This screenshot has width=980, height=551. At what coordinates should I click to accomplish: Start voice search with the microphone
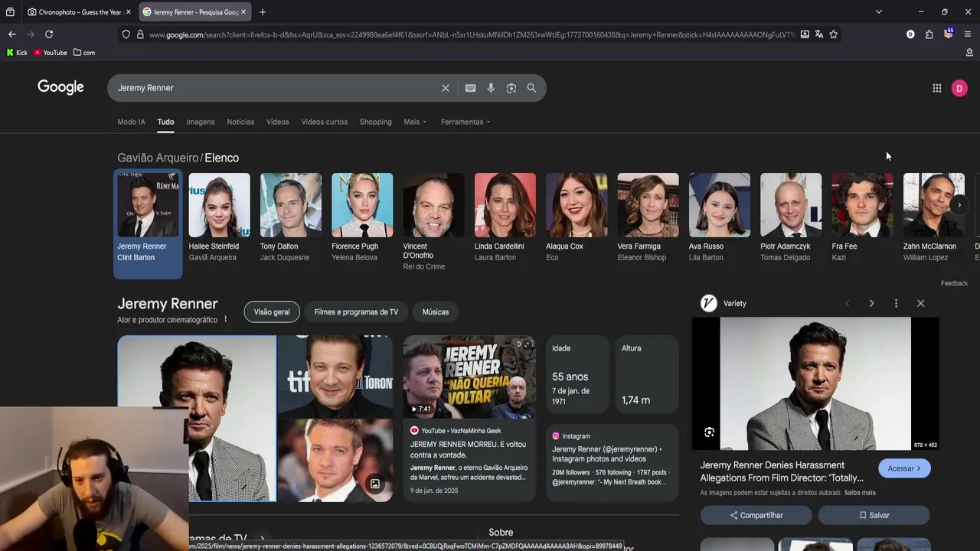[x=491, y=88]
